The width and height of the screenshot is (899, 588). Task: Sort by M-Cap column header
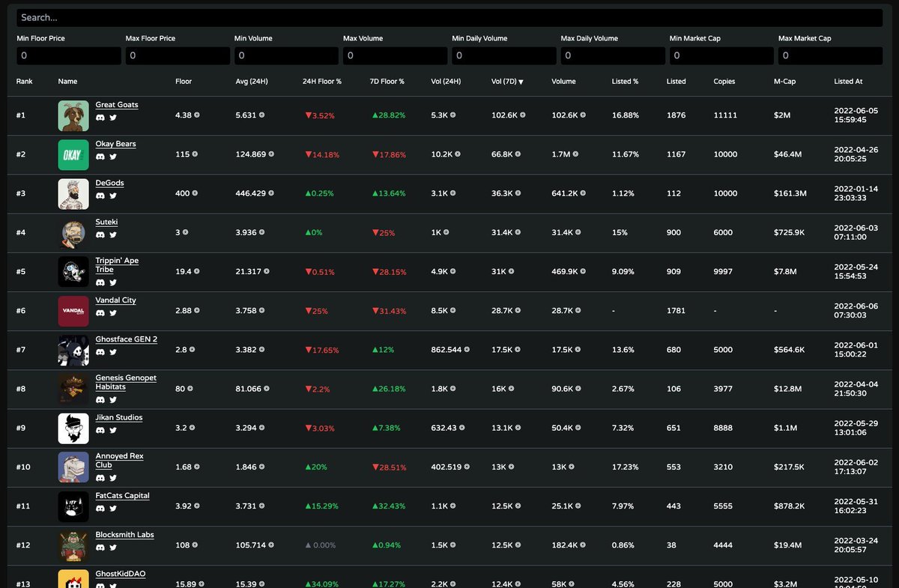pyautogui.click(x=784, y=81)
